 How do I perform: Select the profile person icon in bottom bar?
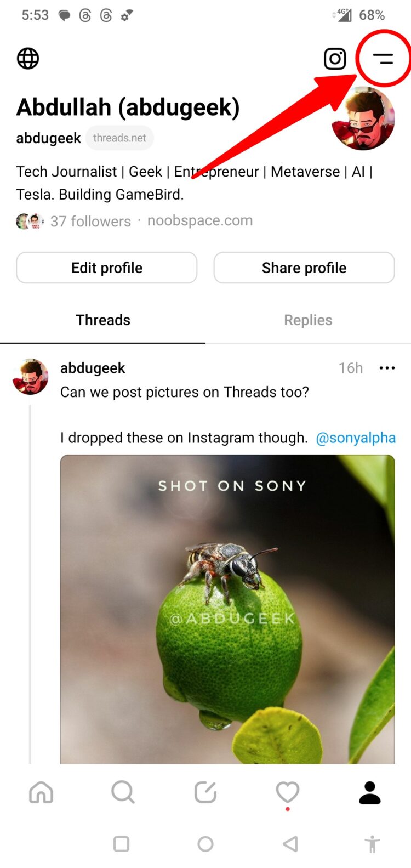tap(370, 792)
